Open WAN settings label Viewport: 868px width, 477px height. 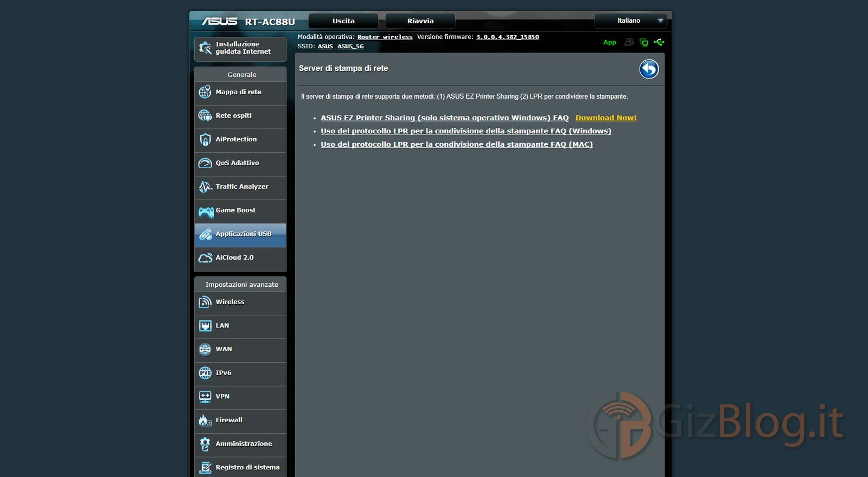[x=224, y=350]
